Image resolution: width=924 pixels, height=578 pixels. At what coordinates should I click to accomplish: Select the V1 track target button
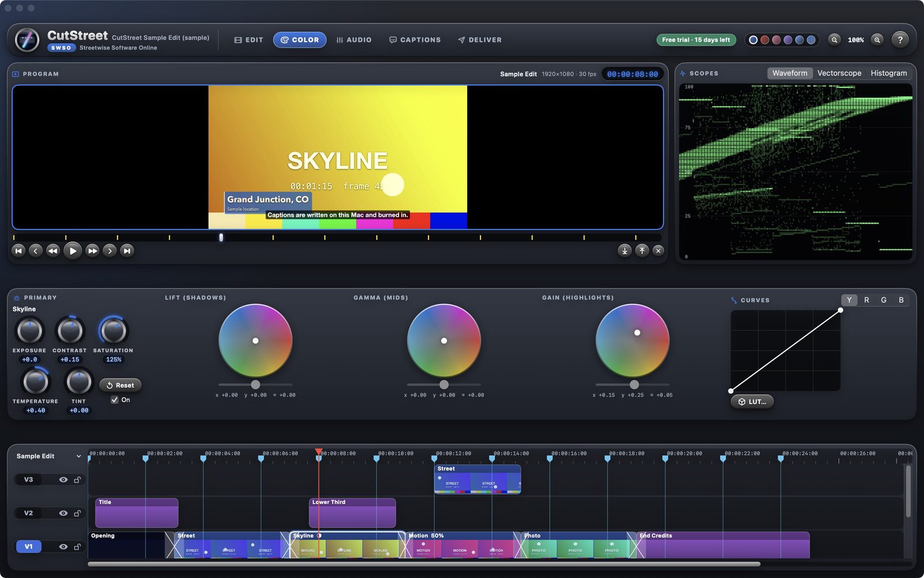28,547
